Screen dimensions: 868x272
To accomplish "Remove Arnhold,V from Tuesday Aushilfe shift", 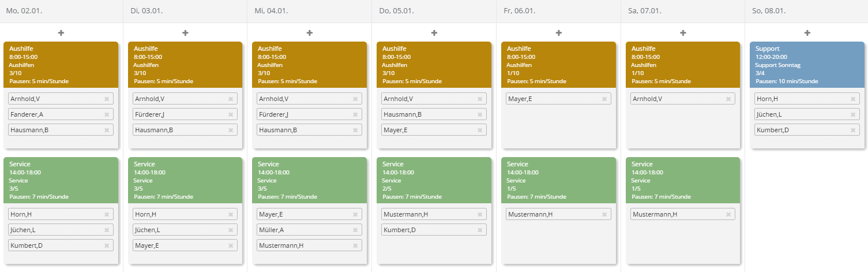I will click(x=231, y=99).
